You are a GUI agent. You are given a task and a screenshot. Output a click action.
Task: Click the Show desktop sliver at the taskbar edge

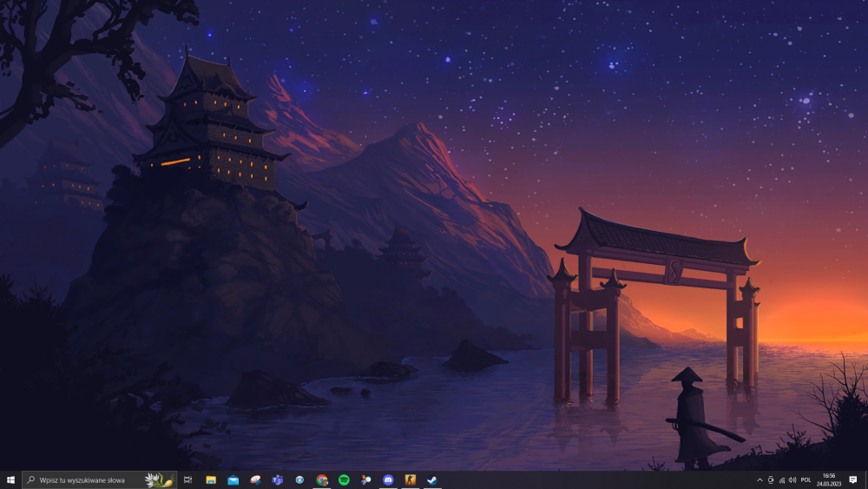coord(865,479)
